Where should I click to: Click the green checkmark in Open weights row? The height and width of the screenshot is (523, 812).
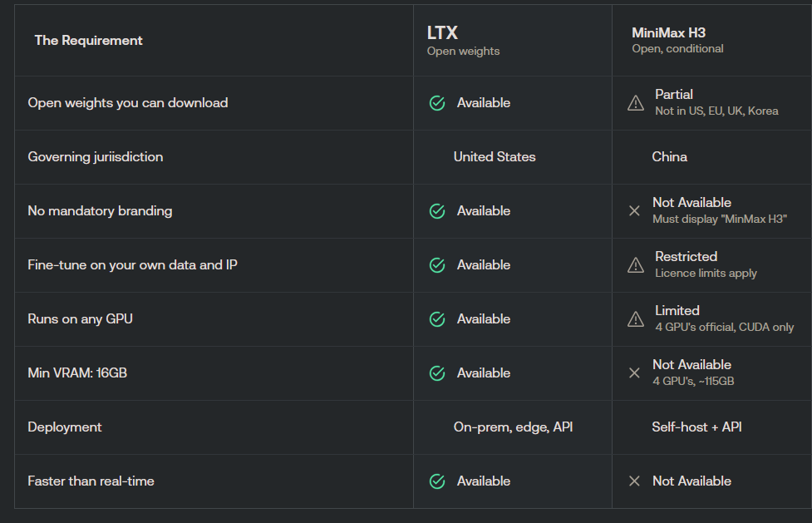[x=437, y=103]
